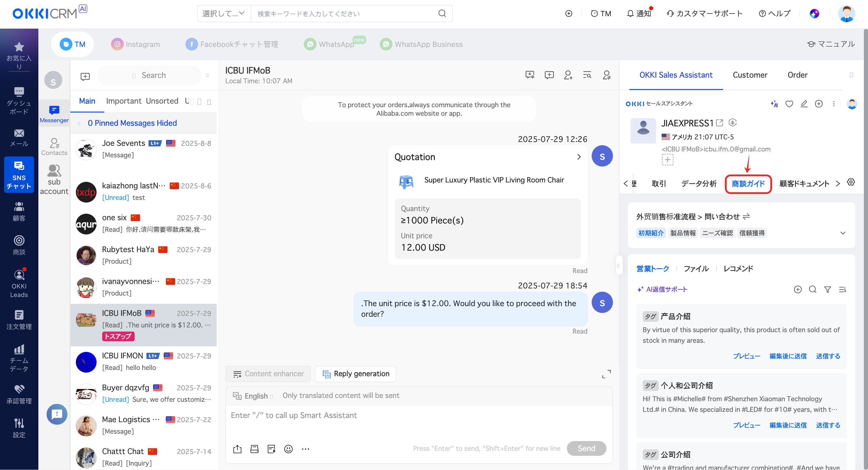Viewport: 868px width, 470px height.
Task: Click the add-note icon in chat header
Action: point(549,75)
